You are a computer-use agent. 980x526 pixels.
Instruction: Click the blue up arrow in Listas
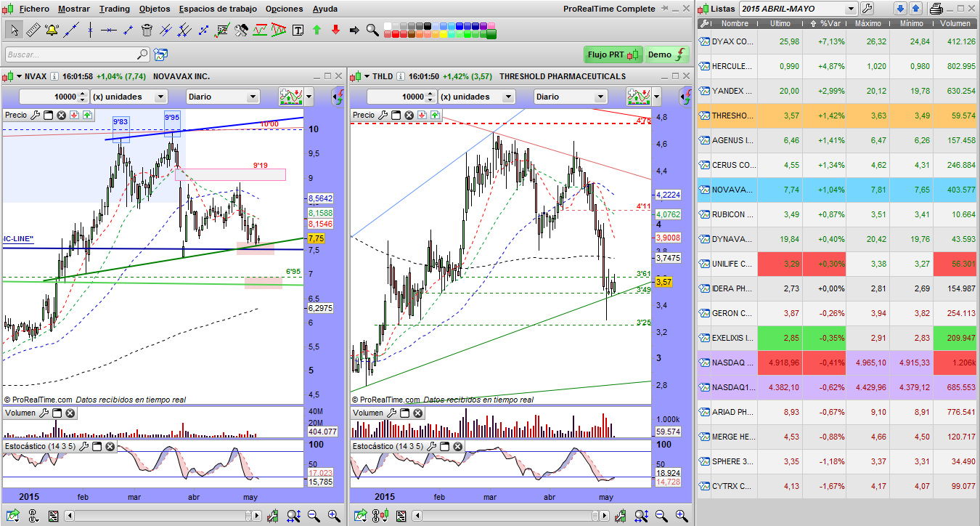pyautogui.click(x=915, y=9)
